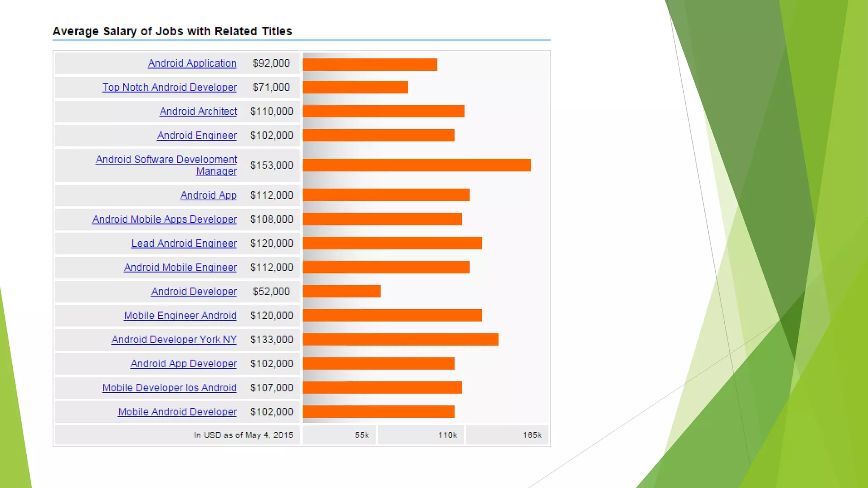Click the 110k axis label
The image size is (868, 488).
click(447, 435)
